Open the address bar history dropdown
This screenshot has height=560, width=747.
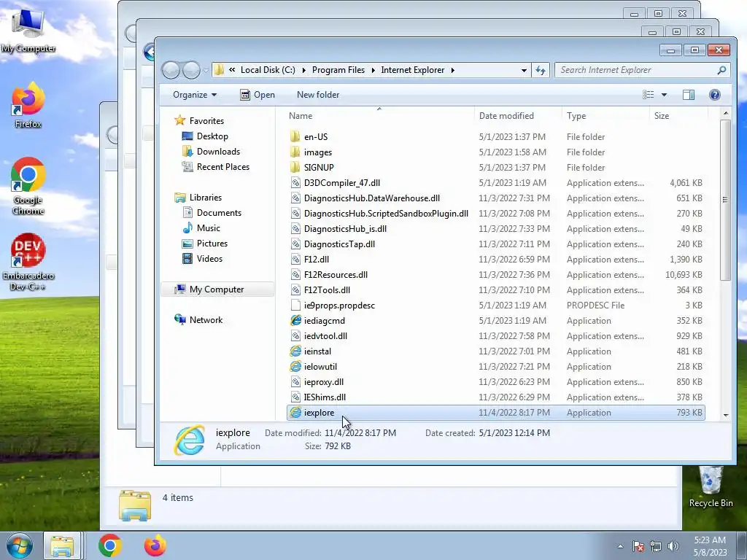[x=524, y=70]
